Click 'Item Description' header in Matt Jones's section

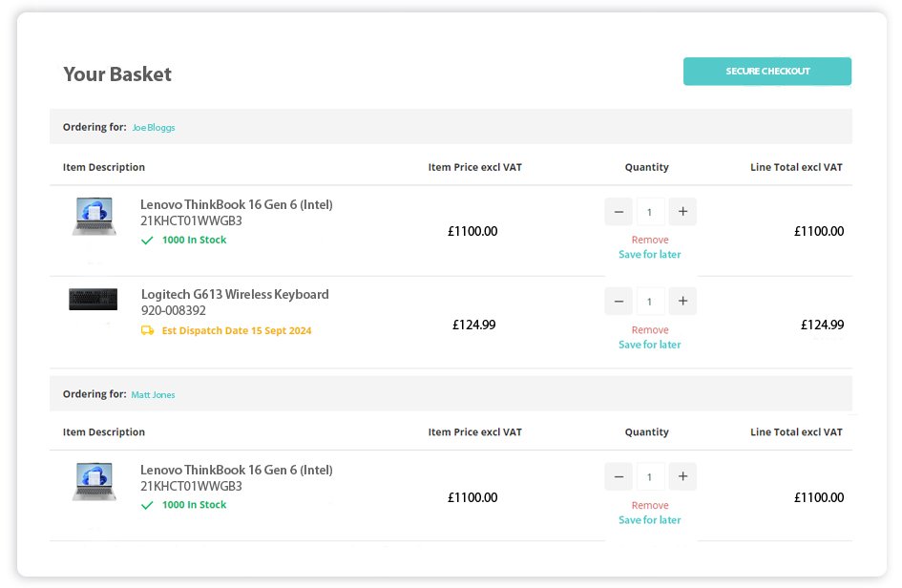(103, 432)
